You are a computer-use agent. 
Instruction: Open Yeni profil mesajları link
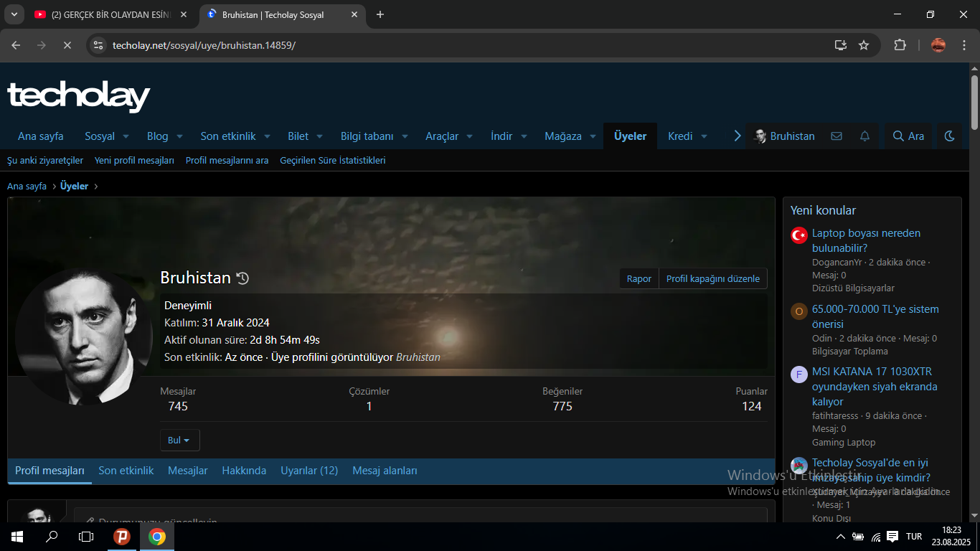pyautogui.click(x=134, y=161)
